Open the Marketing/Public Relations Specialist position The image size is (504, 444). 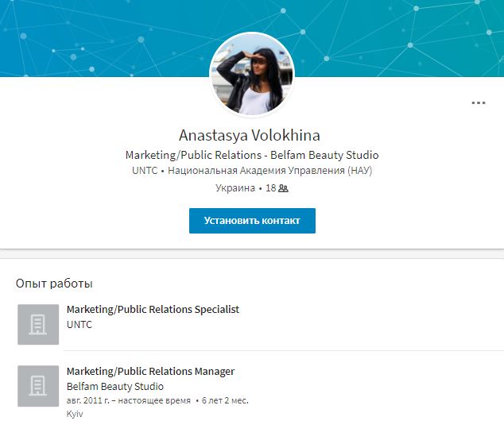tap(153, 309)
